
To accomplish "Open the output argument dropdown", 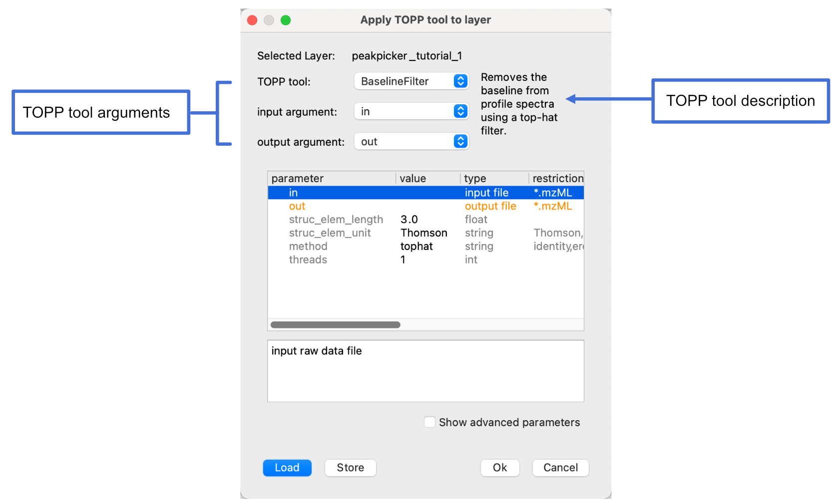I will [411, 141].
